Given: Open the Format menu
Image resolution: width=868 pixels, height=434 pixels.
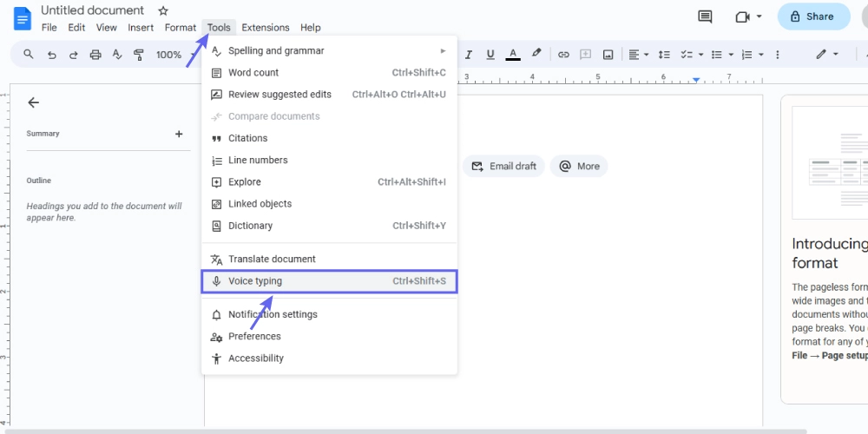Looking at the screenshot, I should coord(181,27).
